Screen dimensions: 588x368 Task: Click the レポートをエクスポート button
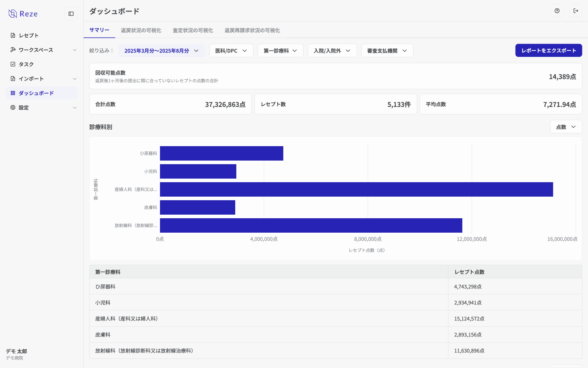tap(548, 50)
